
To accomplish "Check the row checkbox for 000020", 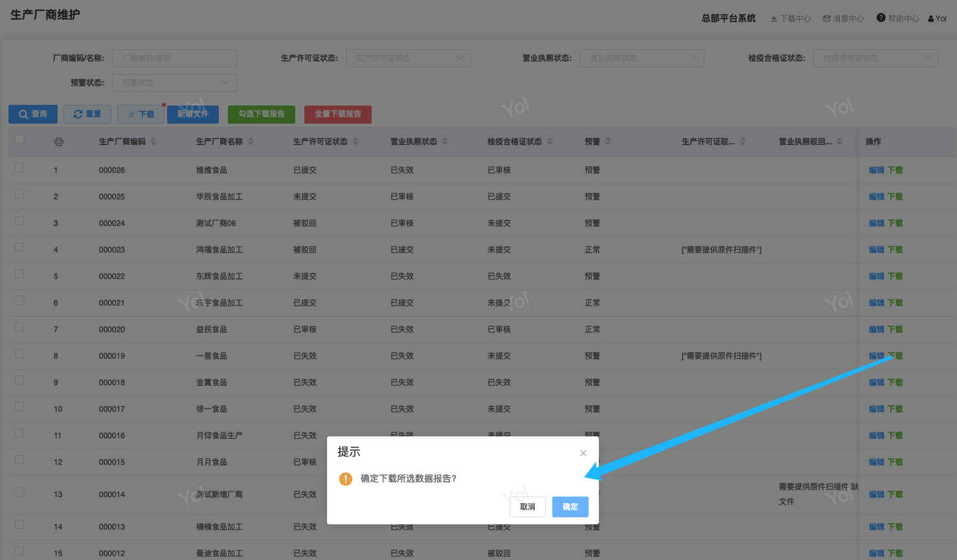I will click(x=19, y=328).
